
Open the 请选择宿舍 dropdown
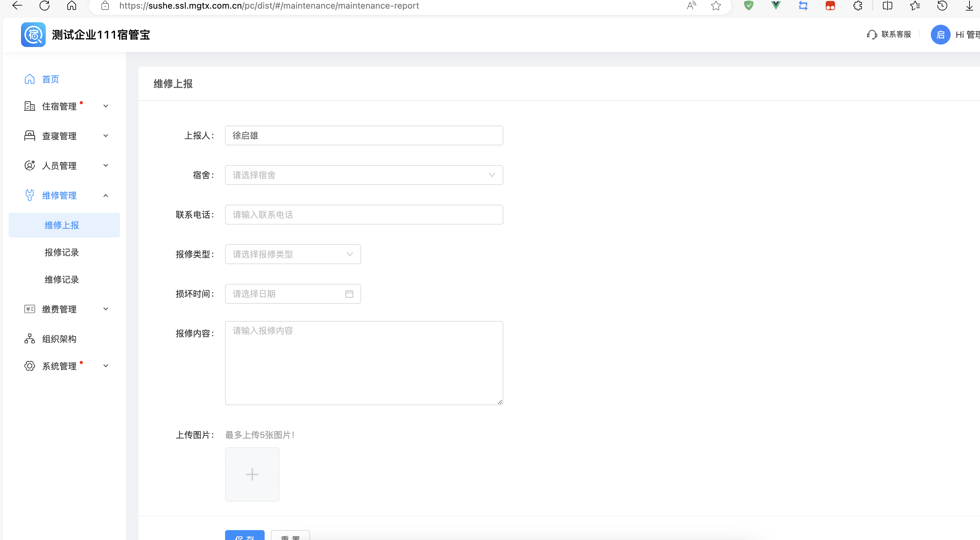tap(364, 175)
